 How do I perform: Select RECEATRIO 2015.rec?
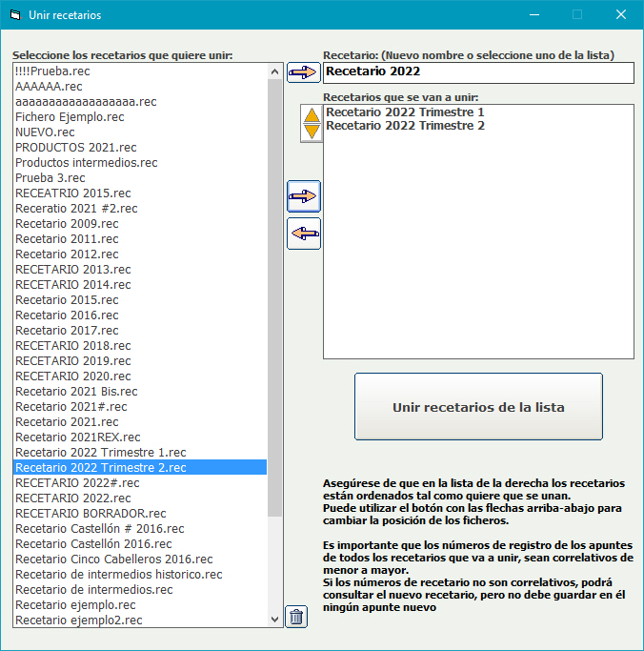[x=140, y=193]
